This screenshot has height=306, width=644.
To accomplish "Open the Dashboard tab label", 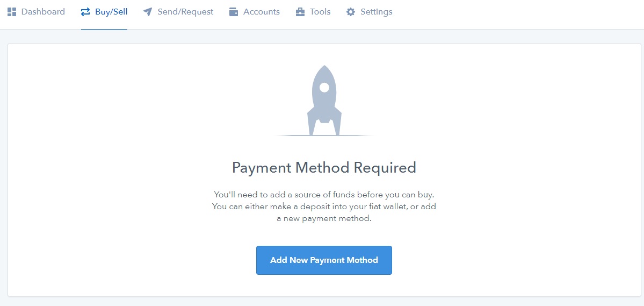I will tap(43, 12).
